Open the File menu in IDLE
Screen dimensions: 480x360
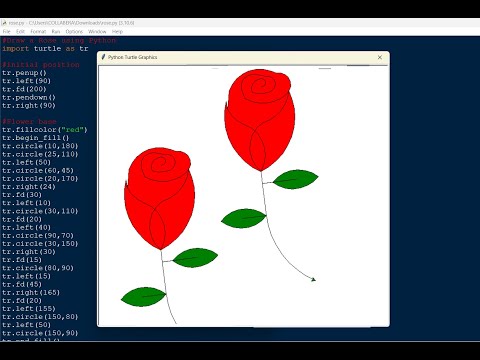tap(7, 32)
